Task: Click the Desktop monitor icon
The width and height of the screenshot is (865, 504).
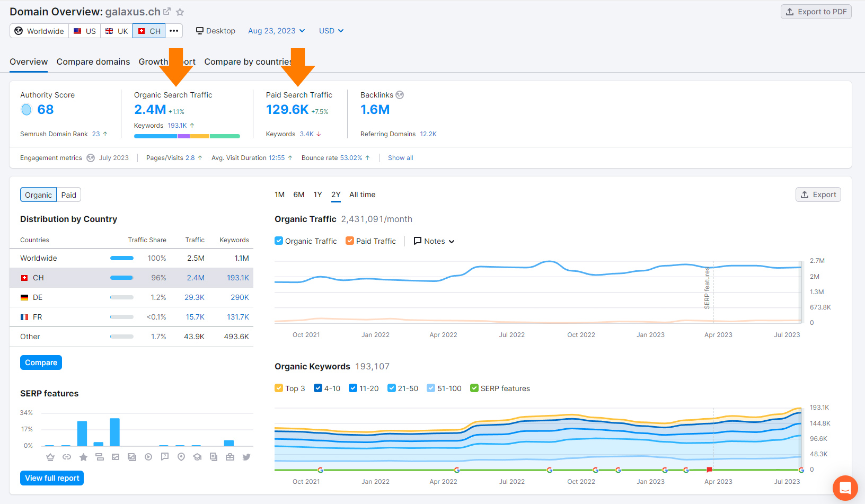Action: tap(200, 31)
